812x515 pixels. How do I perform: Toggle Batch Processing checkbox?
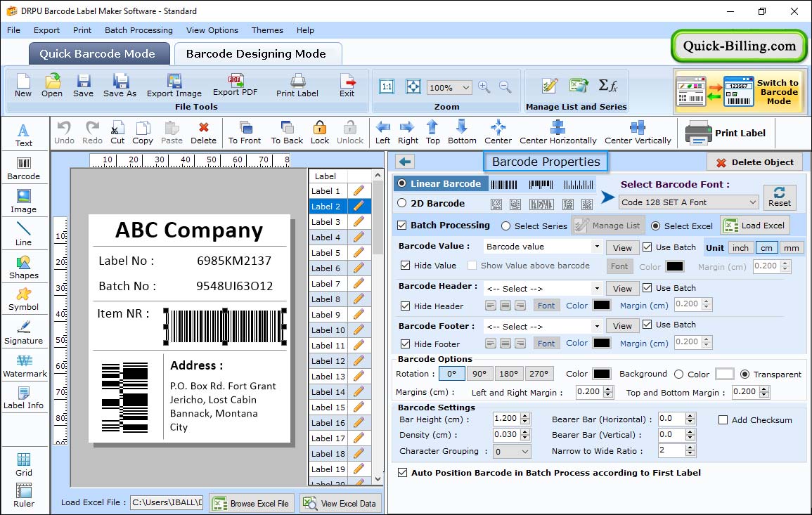[x=402, y=225]
